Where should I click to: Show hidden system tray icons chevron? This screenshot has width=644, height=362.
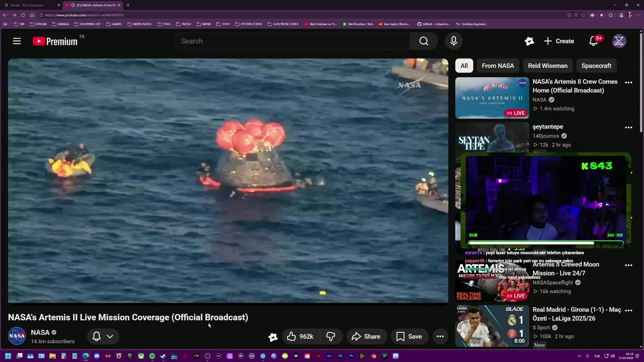(579, 356)
